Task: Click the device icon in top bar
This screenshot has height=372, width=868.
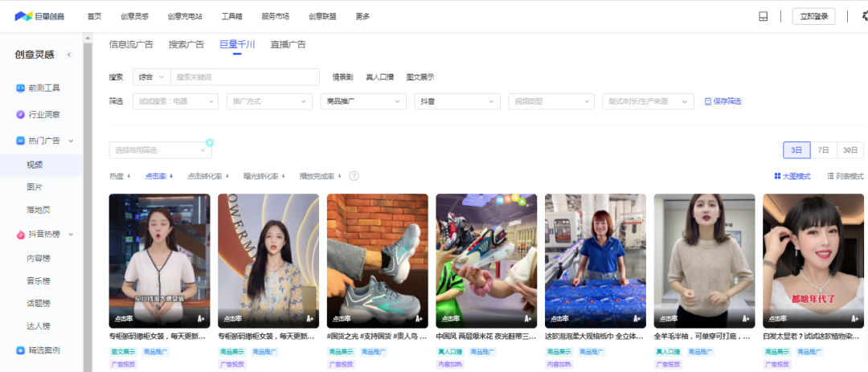Action: pos(763,17)
